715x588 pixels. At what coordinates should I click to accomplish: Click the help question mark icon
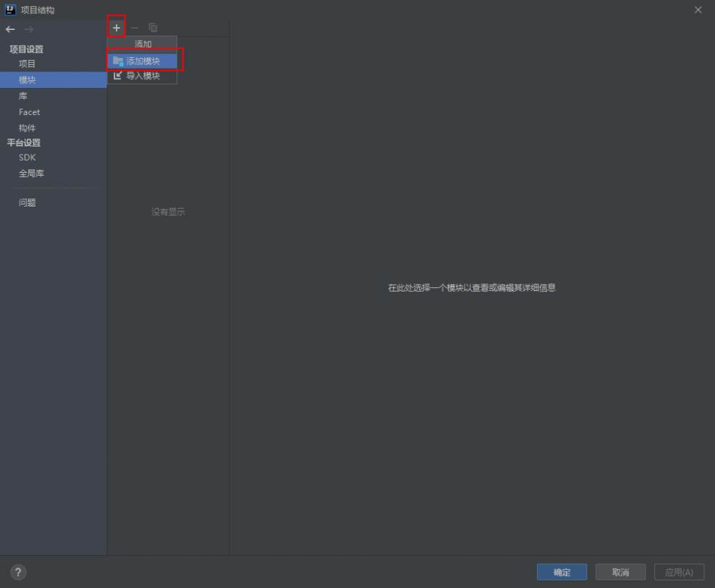18,572
